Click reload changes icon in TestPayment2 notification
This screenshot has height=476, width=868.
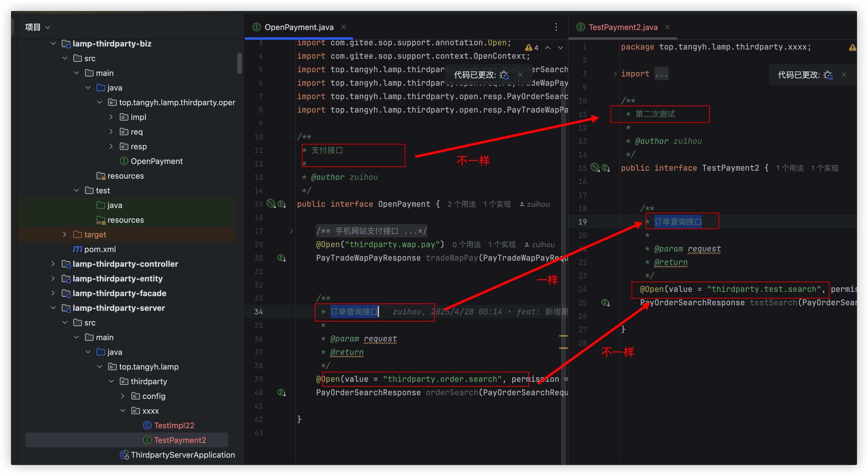(x=828, y=75)
